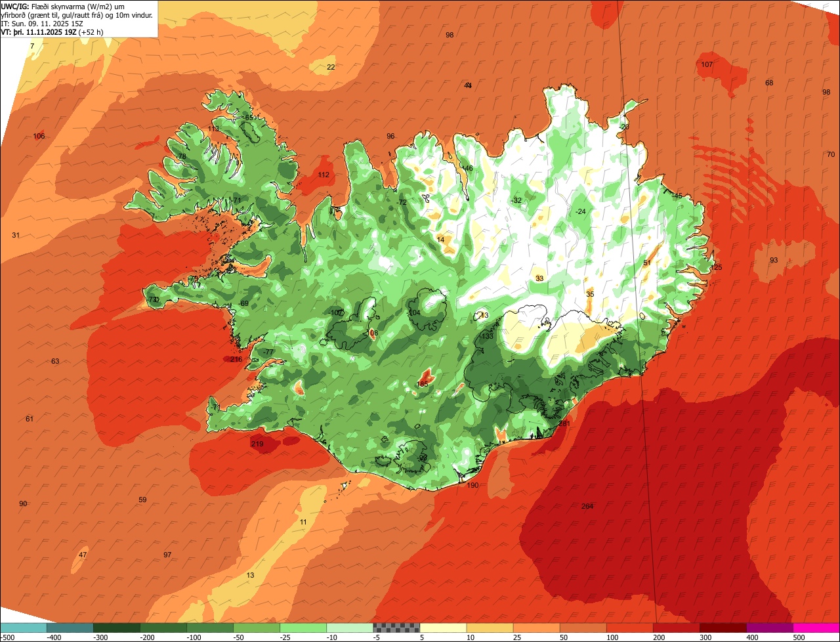Click the legend swatch between -25 and -10
840x642 pixels.
pyautogui.click(x=303, y=628)
